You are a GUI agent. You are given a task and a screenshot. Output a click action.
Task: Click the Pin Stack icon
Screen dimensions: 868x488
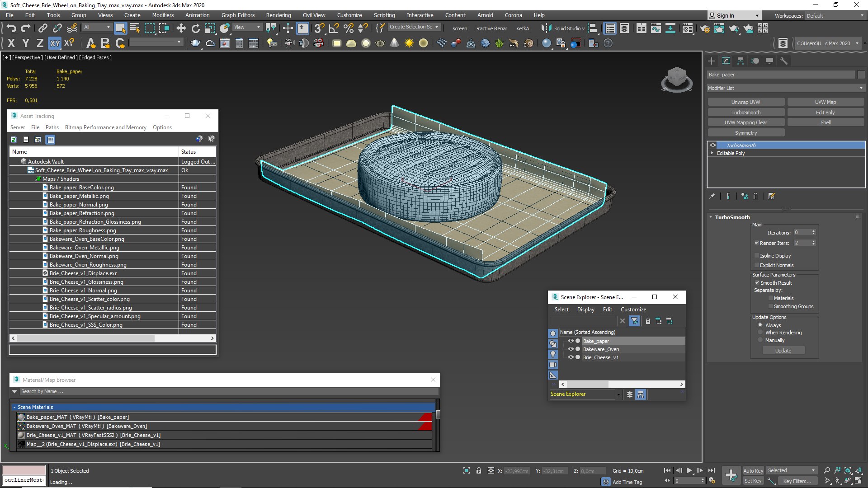click(x=712, y=196)
